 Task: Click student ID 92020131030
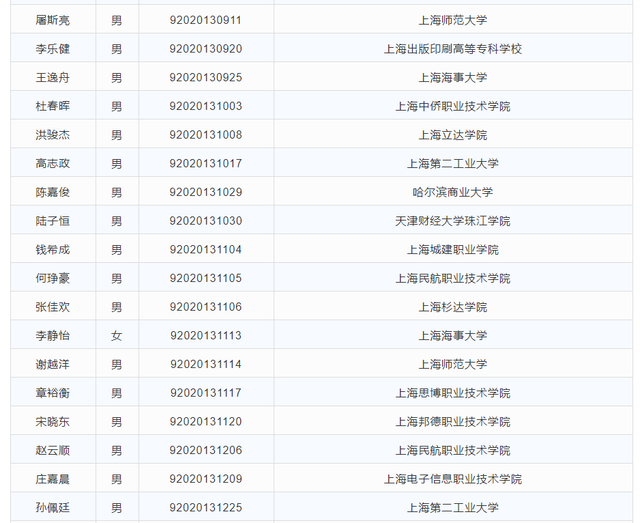(x=206, y=221)
